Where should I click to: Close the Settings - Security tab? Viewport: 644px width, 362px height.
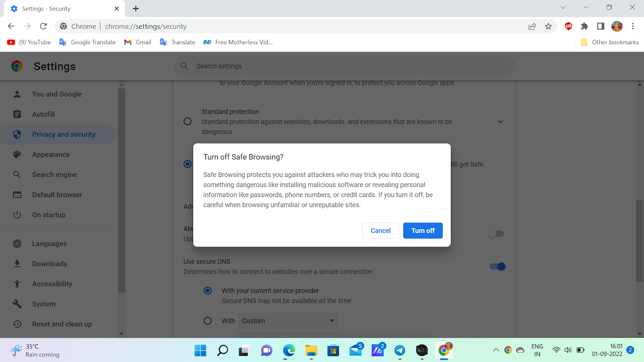pyautogui.click(x=117, y=8)
